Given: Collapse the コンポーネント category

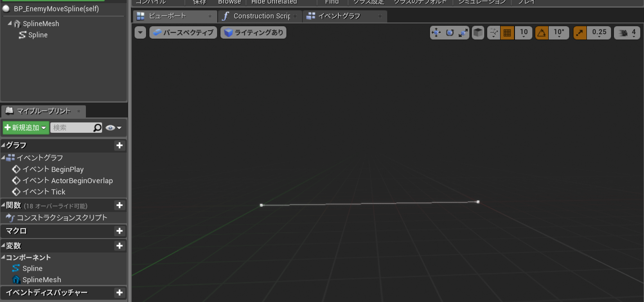Looking at the screenshot, I should 3,257.
